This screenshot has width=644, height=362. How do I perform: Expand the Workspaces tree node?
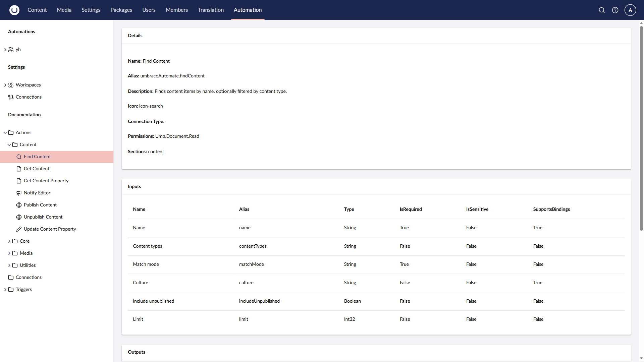tap(5, 85)
